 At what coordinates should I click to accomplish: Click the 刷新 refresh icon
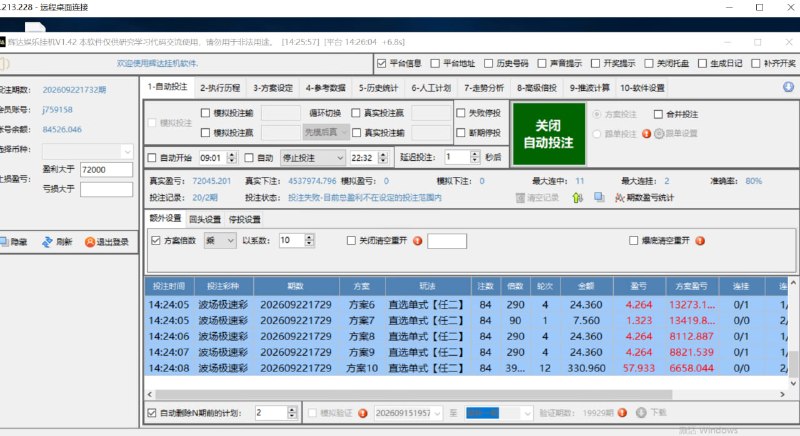tap(47, 242)
